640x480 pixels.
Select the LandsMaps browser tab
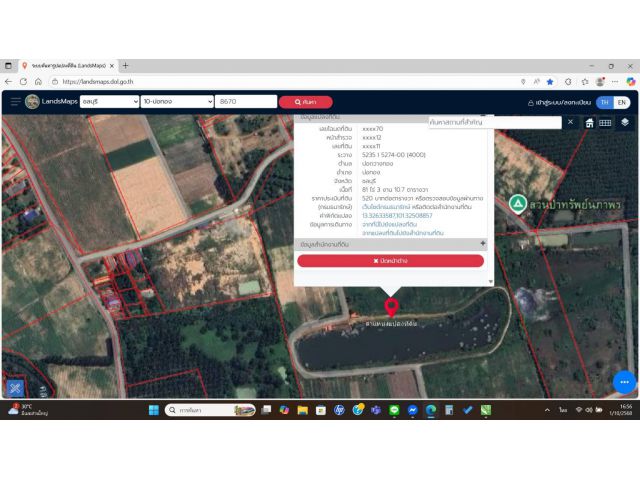point(69,66)
